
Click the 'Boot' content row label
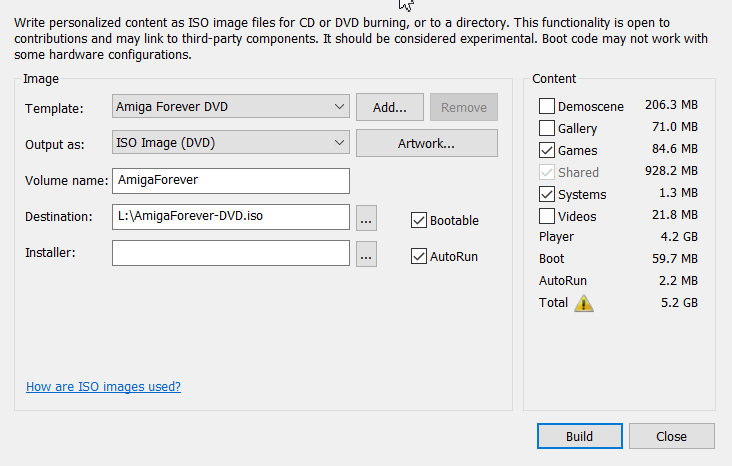click(x=551, y=259)
